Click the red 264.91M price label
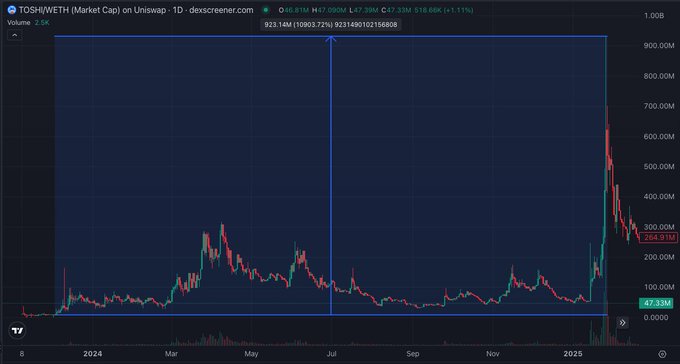680x364 pixels. [x=658, y=237]
